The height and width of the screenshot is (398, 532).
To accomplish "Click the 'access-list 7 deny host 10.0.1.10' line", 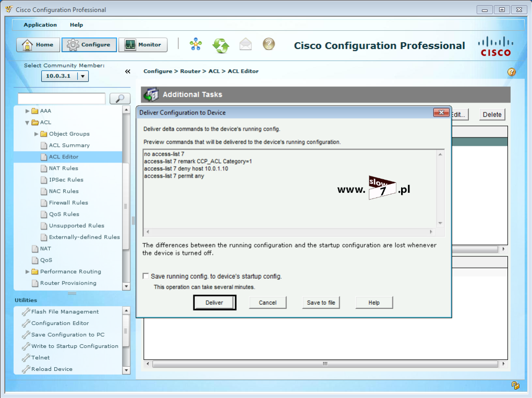I will click(x=186, y=169).
